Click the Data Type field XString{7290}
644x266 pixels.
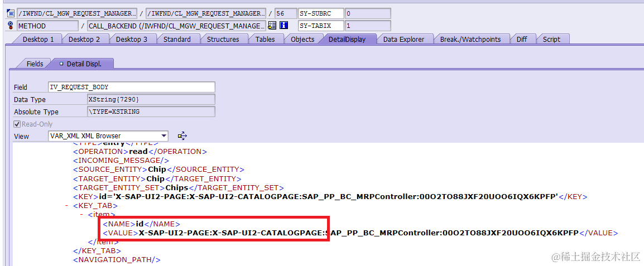151,99
